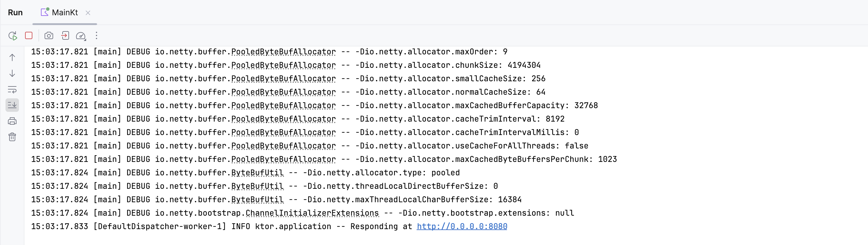Image resolution: width=868 pixels, height=245 pixels.
Task: Stop the running process
Action: (x=29, y=35)
